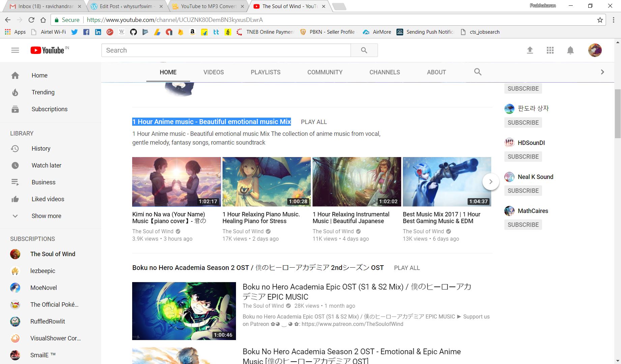Open Watch later from the sidebar
621x364 pixels.
click(x=46, y=165)
